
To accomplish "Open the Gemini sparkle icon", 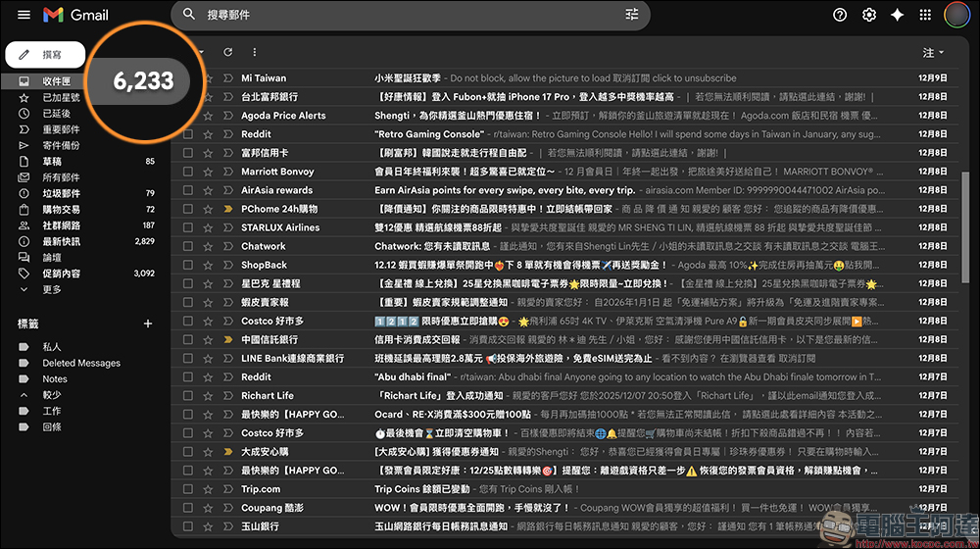I will click(897, 15).
